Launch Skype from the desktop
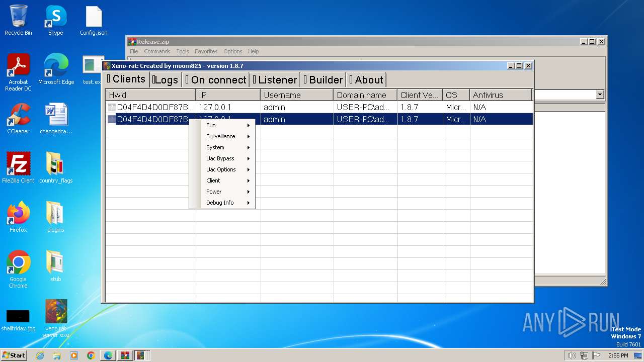 55,20
